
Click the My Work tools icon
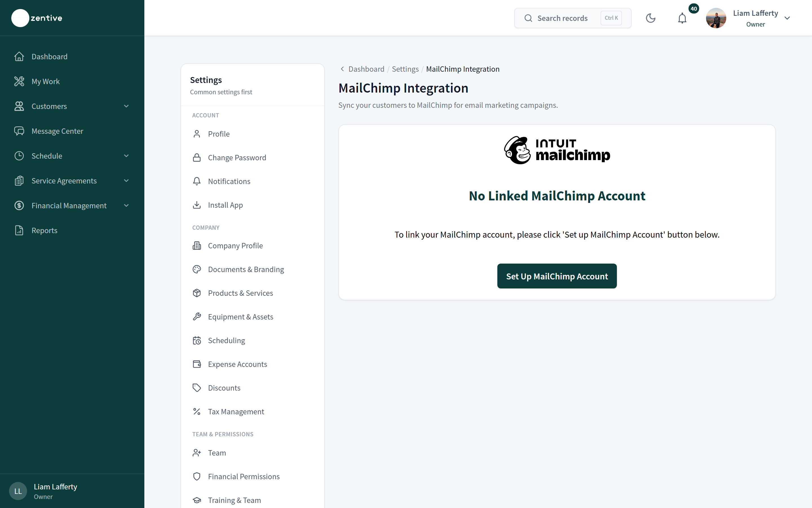[x=19, y=81]
